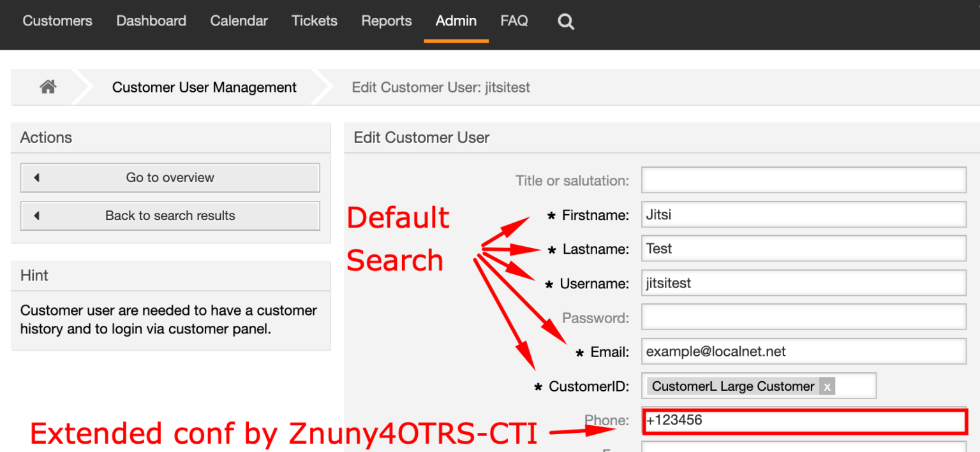Click Back to search results
The width and height of the screenshot is (980, 452).
pos(170,216)
